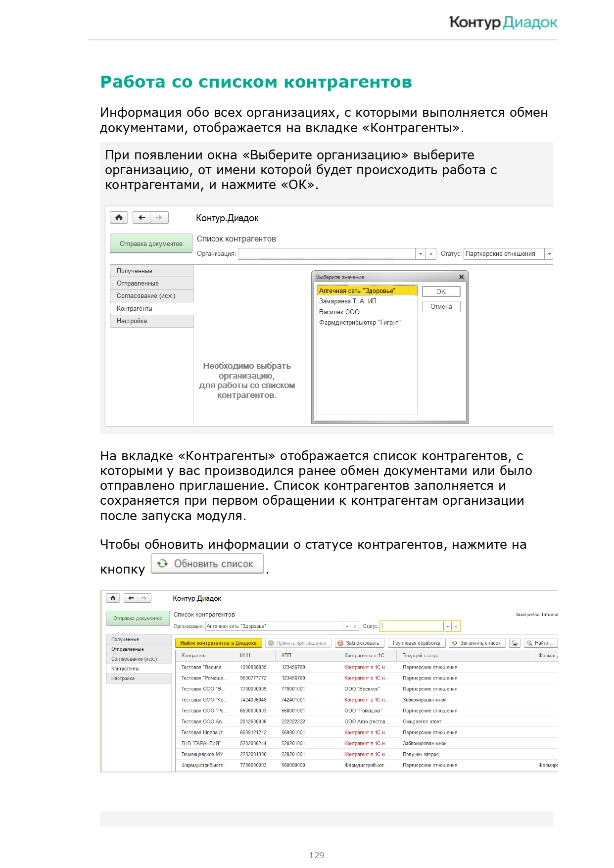The width and height of the screenshot is (614, 868).
Task: Click the small icon button left of Найти
Action: [515, 643]
